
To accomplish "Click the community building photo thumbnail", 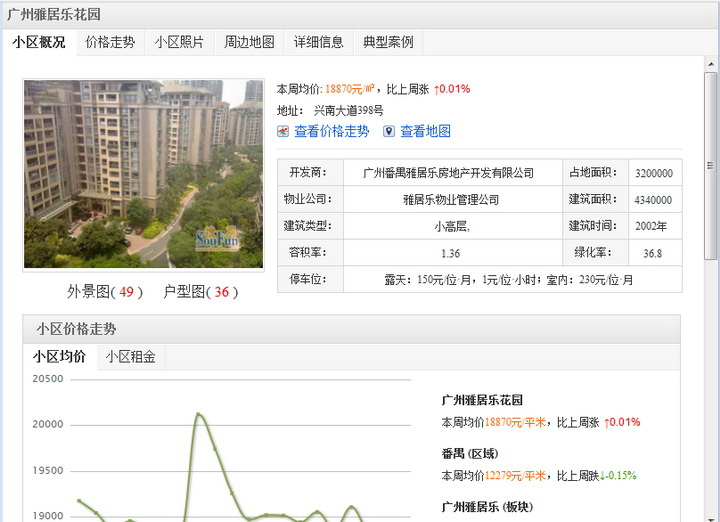I will pos(143,174).
